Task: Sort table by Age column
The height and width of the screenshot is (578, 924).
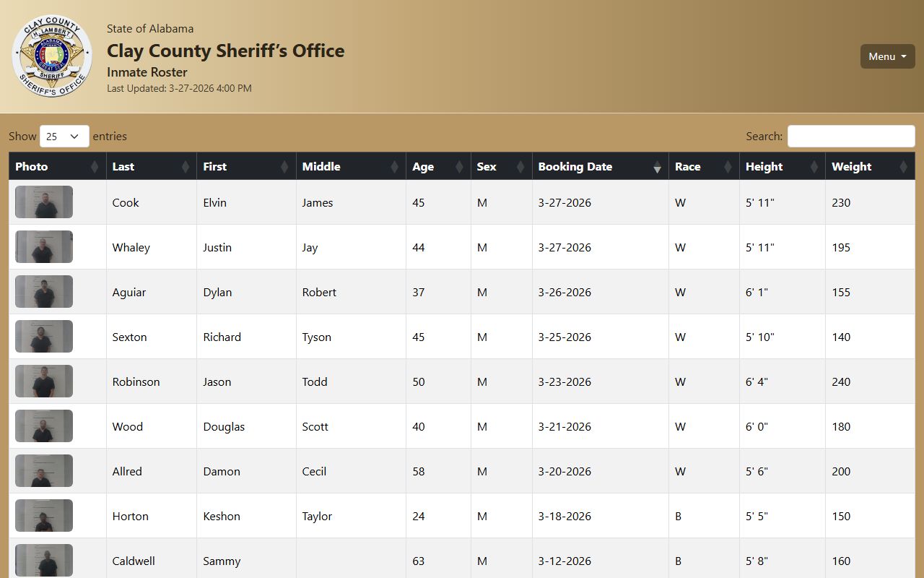Action: pos(438,166)
